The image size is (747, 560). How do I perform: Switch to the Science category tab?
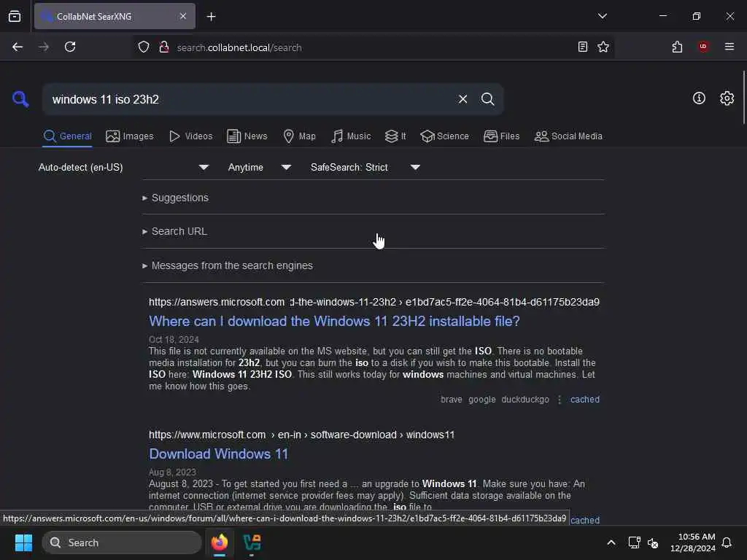[444, 136]
